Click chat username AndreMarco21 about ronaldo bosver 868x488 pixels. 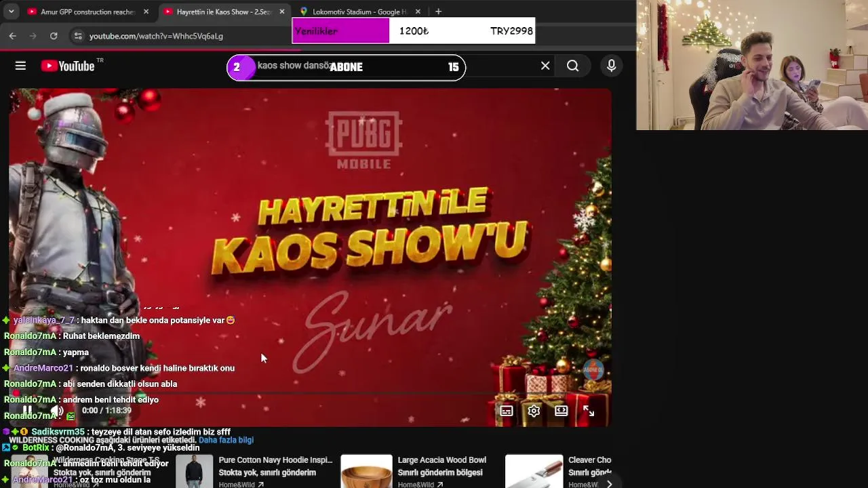[43, 368]
